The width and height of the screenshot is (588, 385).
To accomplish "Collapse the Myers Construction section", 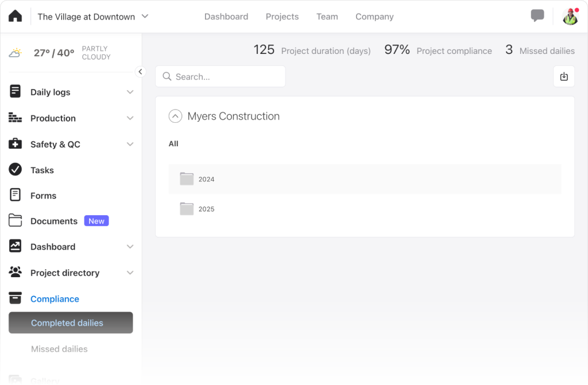I will [x=175, y=116].
